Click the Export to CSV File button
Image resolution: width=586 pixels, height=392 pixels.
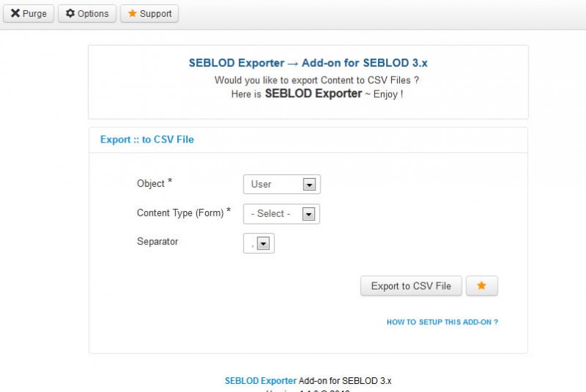pos(411,286)
